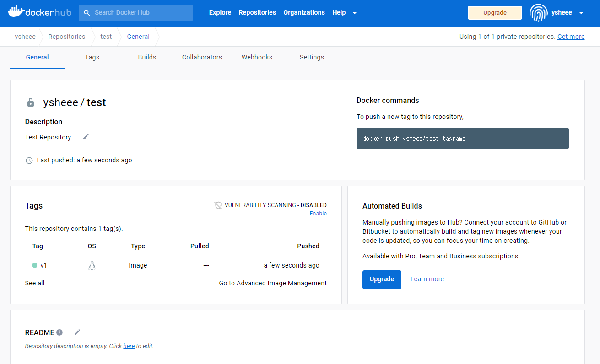This screenshot has width=600, height=364.
Task: Follow the Learn more link
Action: click(427, 279)
